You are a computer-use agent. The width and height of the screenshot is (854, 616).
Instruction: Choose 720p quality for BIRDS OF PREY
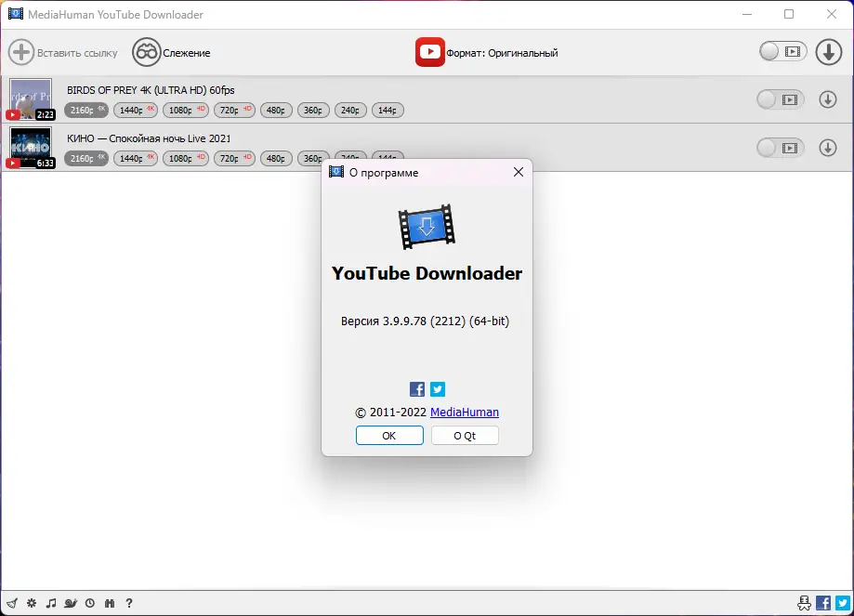[x=235, y=110]
